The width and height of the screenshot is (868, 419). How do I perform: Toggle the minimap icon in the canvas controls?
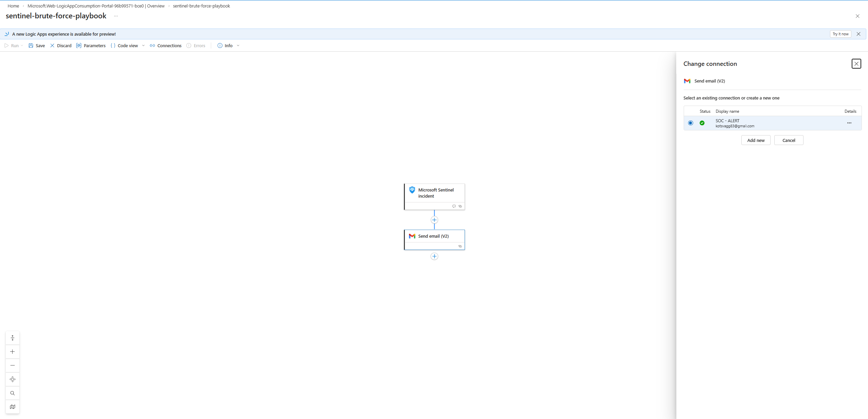13,406
